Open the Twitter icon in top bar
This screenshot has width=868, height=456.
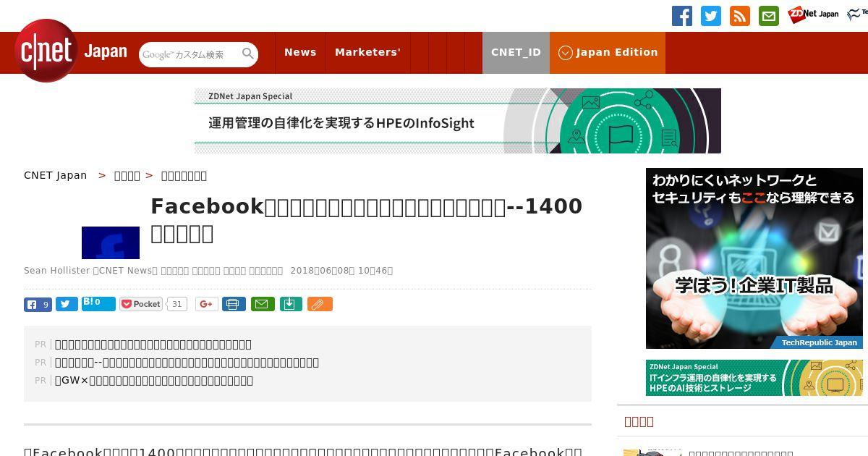tap(711, 16)
